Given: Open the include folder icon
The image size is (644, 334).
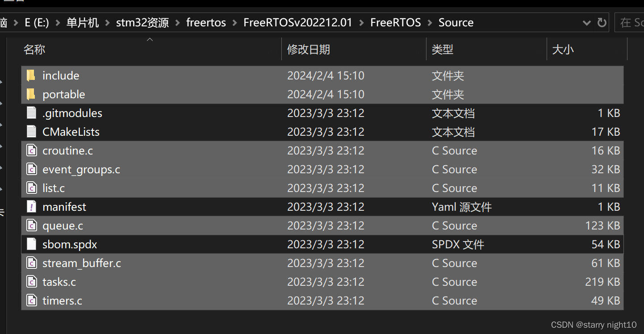Looking at the screenshot, I should [30, 75].
